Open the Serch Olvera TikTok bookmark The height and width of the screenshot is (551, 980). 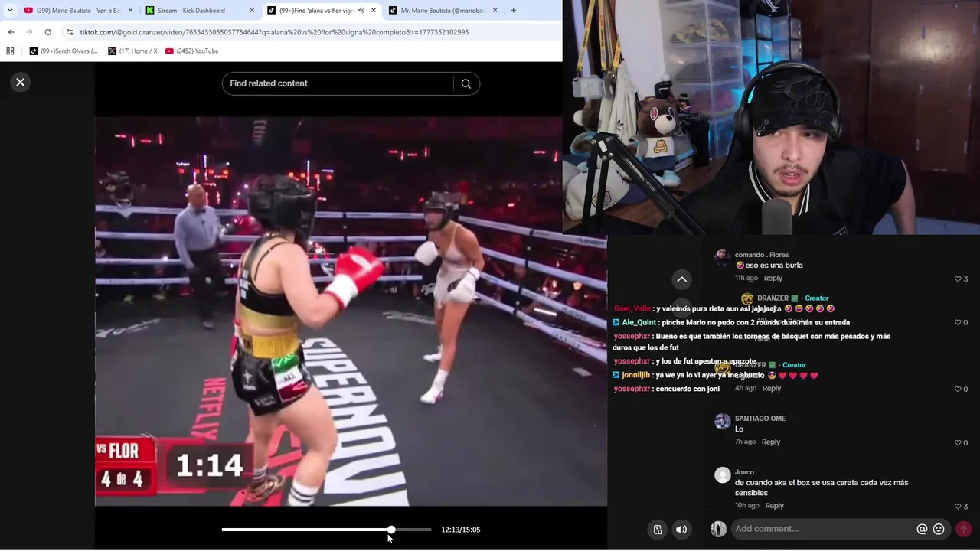[64, 51]
